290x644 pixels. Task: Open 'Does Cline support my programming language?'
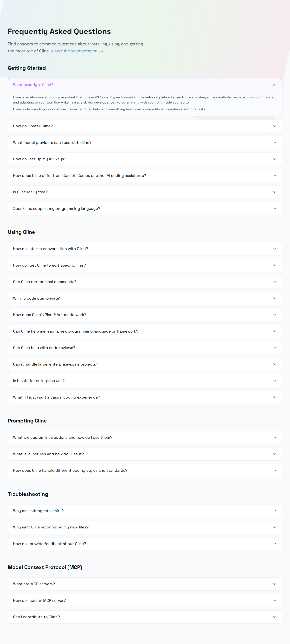pyautogui.click(x=56, y=209)
